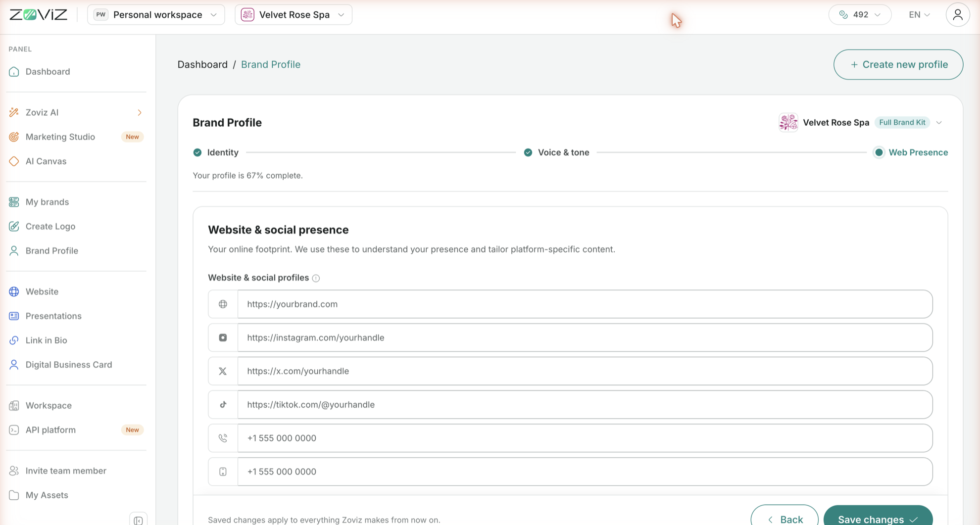Click the Brand Profile person icon in sidebar

pos(14,251)
